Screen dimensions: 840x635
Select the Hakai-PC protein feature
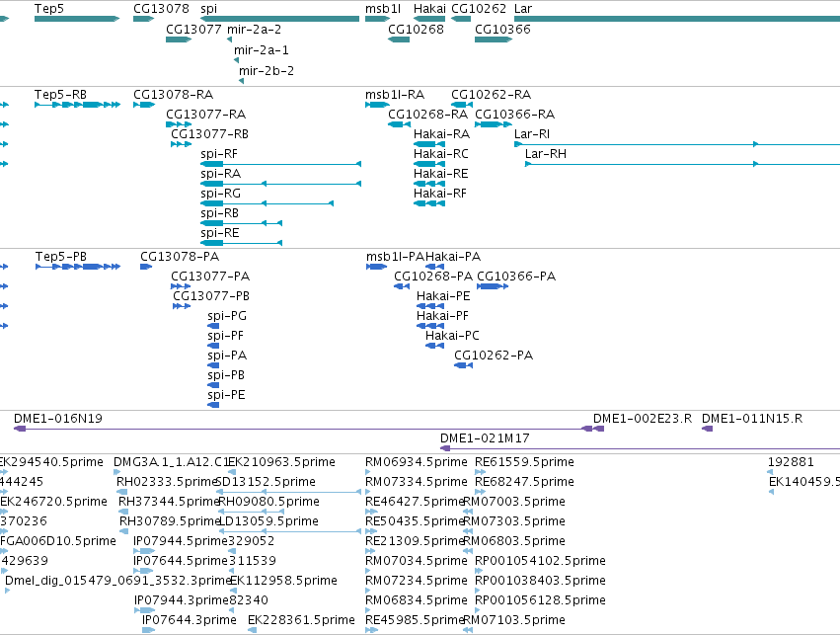pos(434,346)
